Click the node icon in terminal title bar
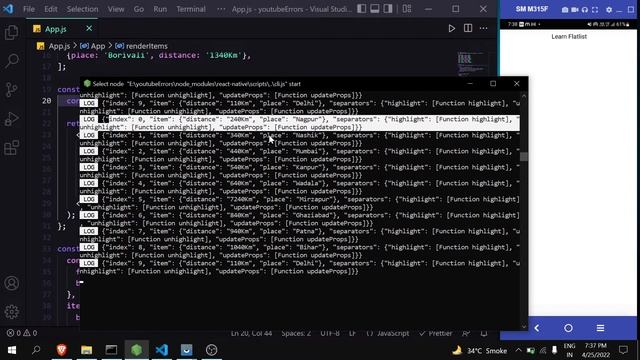The width and height of the screenshot is (640, 360). click(x=87, y=84)
